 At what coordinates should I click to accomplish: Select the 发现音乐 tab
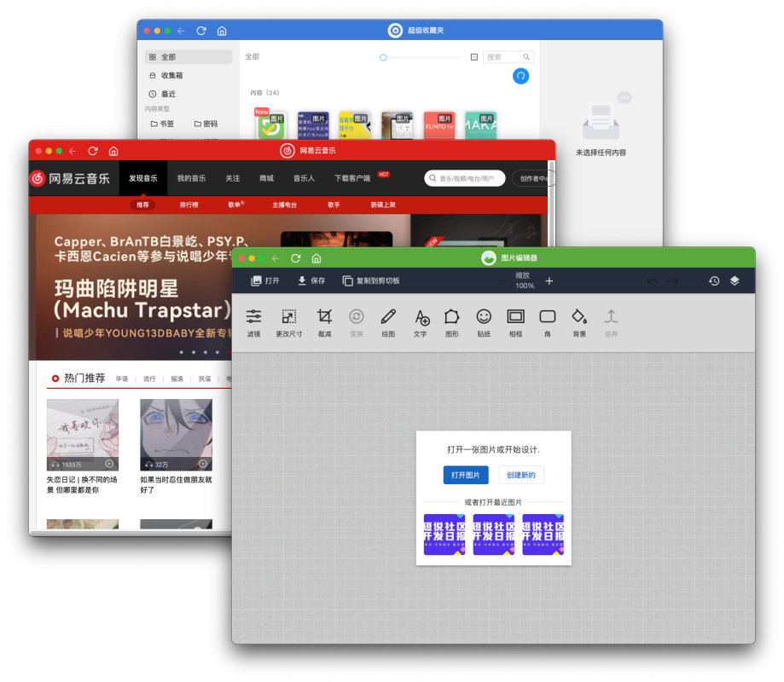(143, 178)
